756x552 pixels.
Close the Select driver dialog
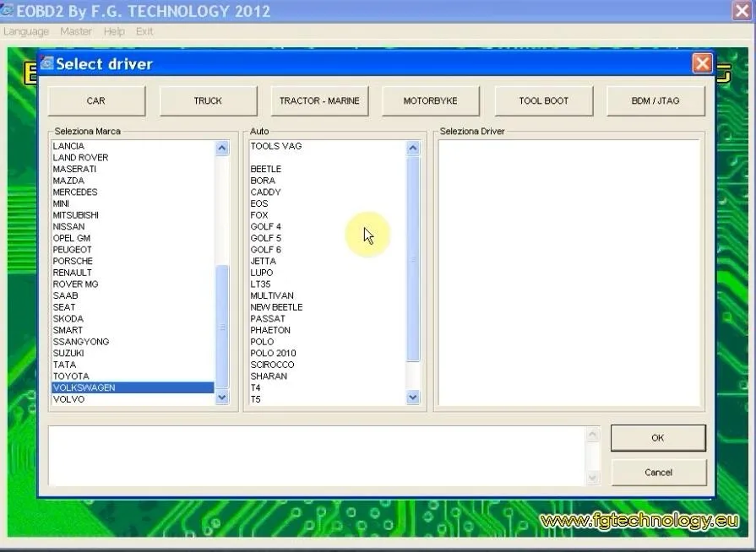[x=702, y=63]
